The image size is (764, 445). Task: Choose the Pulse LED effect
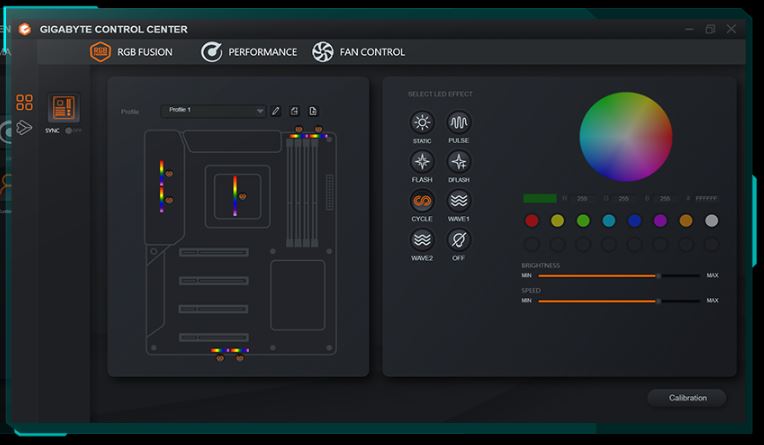(458, 123)
